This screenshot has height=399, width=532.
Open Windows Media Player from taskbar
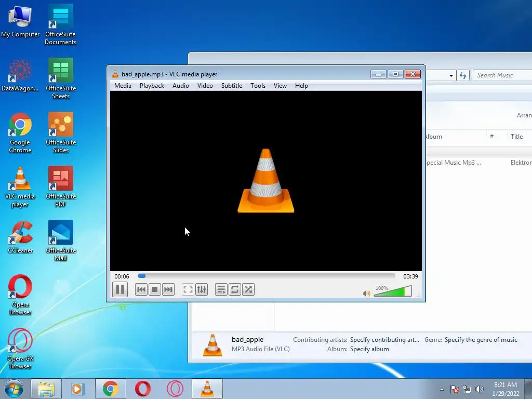point(78,389)
